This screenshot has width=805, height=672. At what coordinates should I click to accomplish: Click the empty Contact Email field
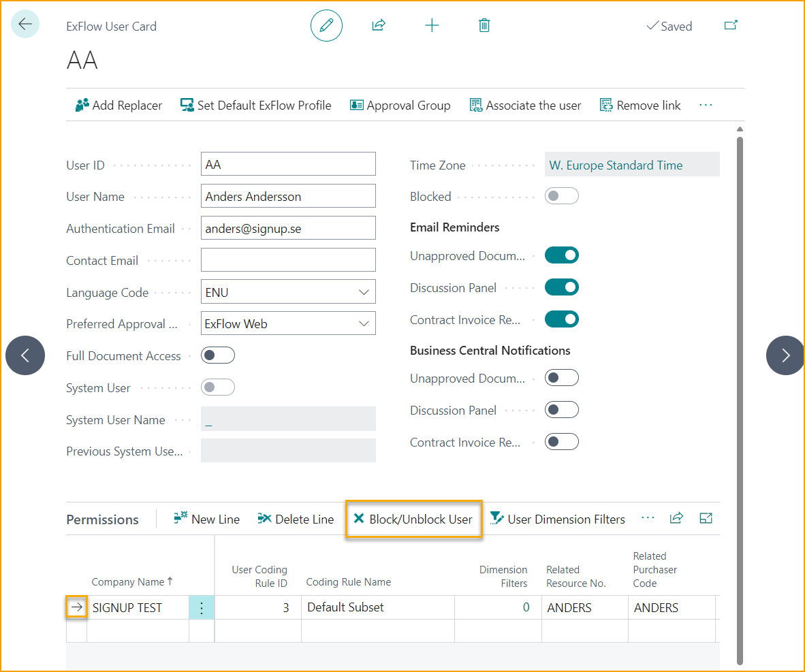click(288, 260)
